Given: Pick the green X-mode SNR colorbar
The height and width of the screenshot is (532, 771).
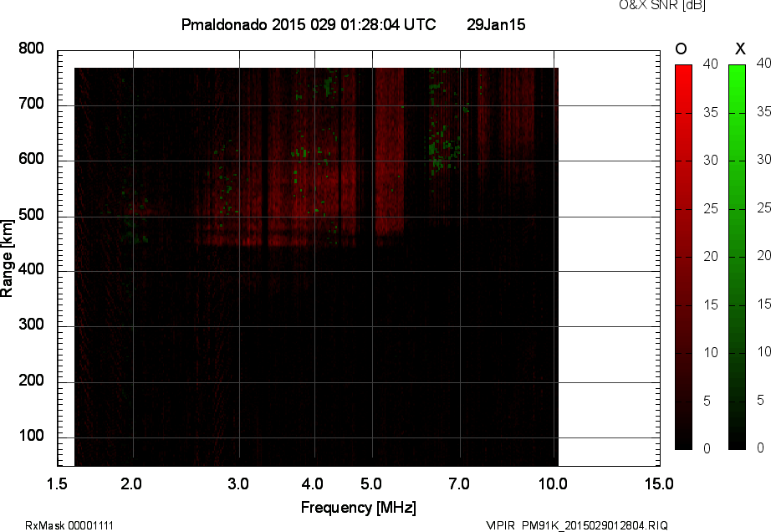Looking at the screenshot, I should click(x=737, y=257).
